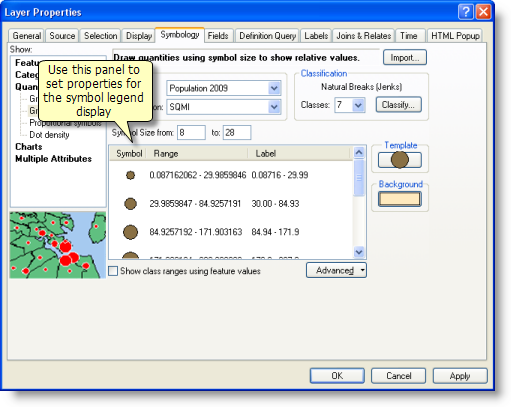This screenshot has width=511, height=407.
Task: Open the Advanced dropdown button
Action: point(336,270)
